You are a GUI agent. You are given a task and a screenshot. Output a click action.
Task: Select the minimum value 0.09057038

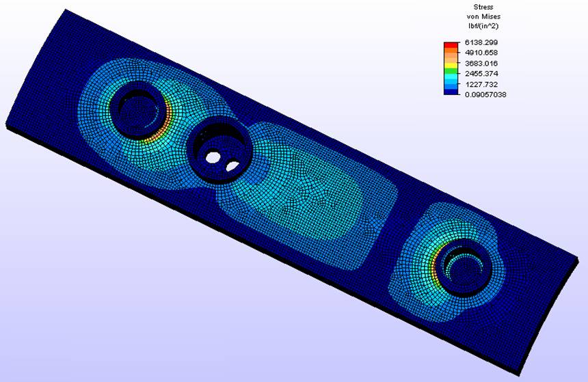[485, 94]
